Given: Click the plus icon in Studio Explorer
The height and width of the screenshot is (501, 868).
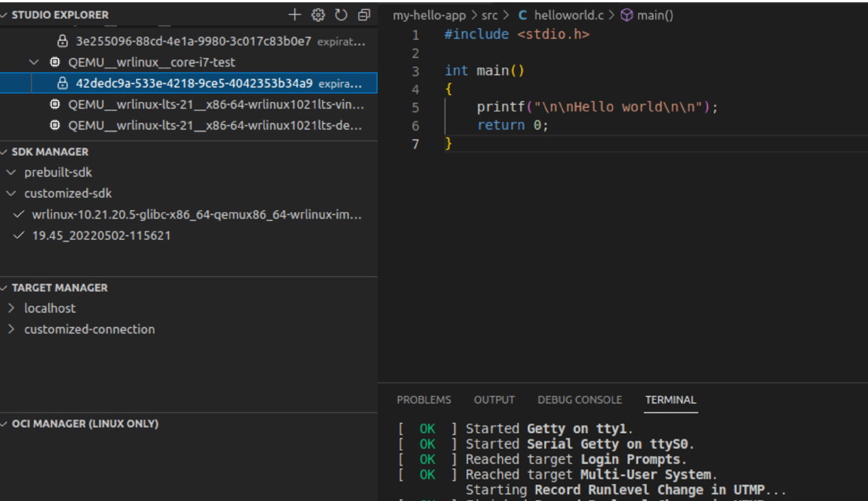Looking at the screenshot, I should point(295,15).
